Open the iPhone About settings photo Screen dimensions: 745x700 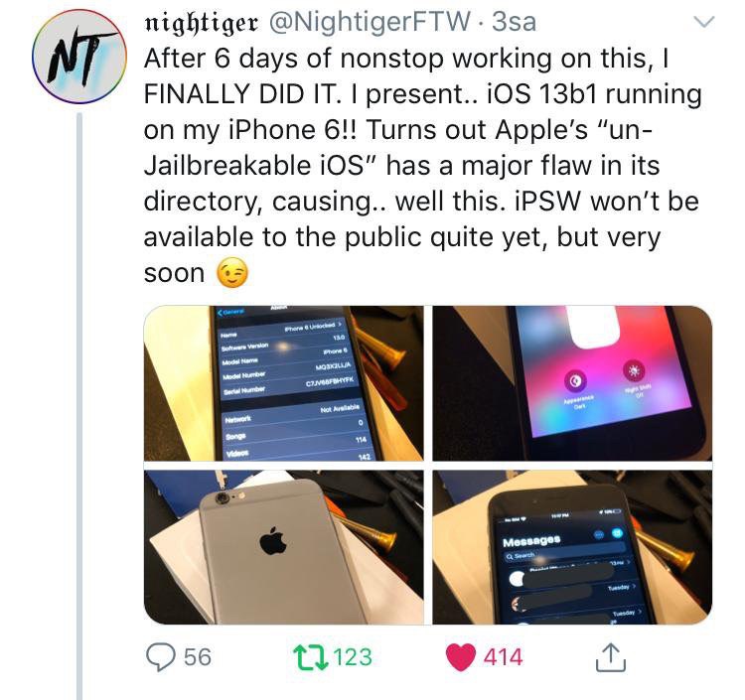click(284, 383)
